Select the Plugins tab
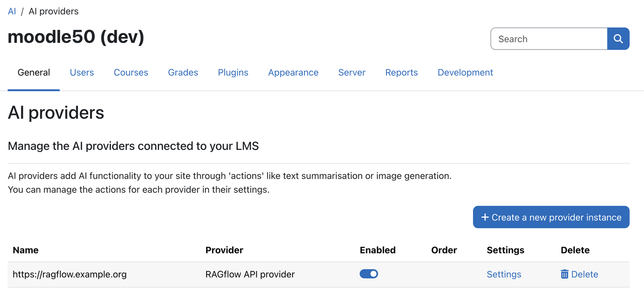Image resolution: width=644 pixels, height=301 pixels. pos(233,72)
